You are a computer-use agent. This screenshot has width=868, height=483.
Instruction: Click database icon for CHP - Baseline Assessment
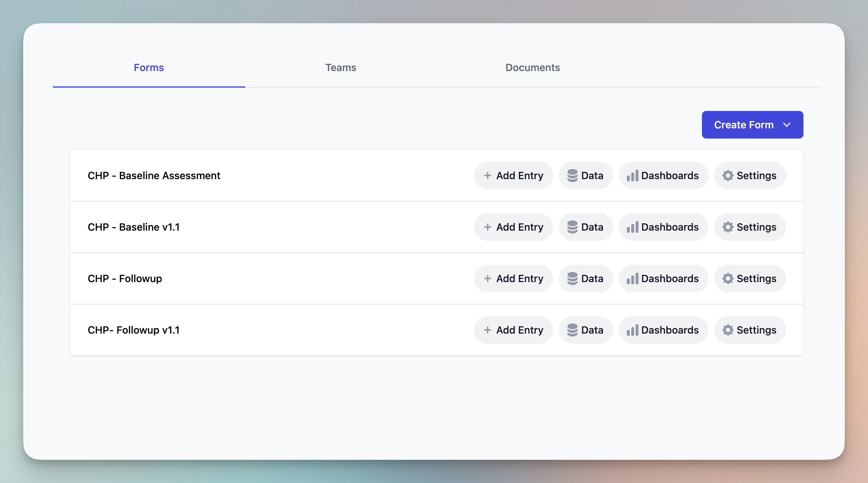572,176
